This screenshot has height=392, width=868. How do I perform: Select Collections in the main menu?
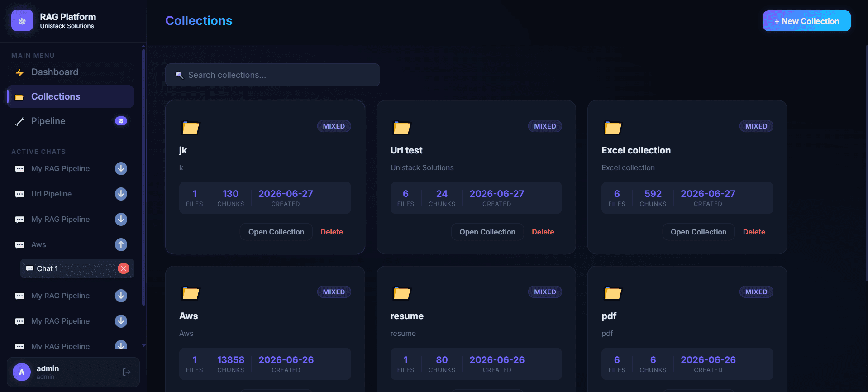(x=70, y=96)
